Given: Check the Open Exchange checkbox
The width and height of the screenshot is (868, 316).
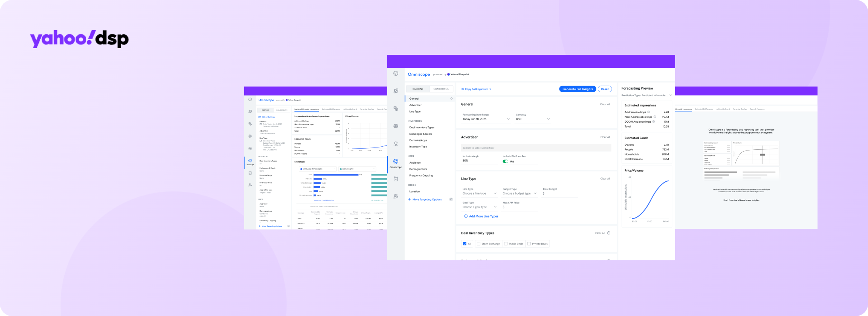Looking at the screenshot, I should point(479,244).
